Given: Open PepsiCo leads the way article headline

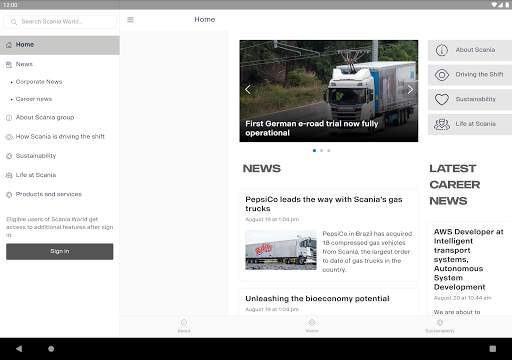Looking at the screenshot, I should point(324,204).
